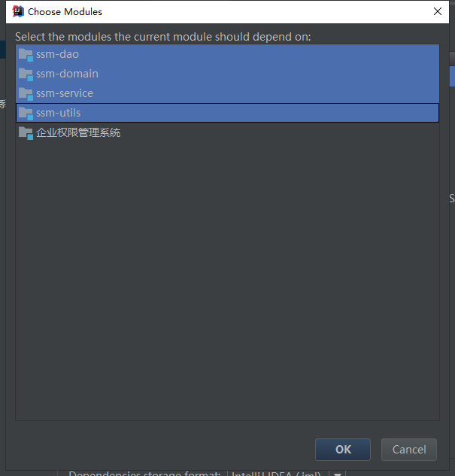
Task: Select the 企业权限管理系统 module name
Action: click(x=78, y=132)
